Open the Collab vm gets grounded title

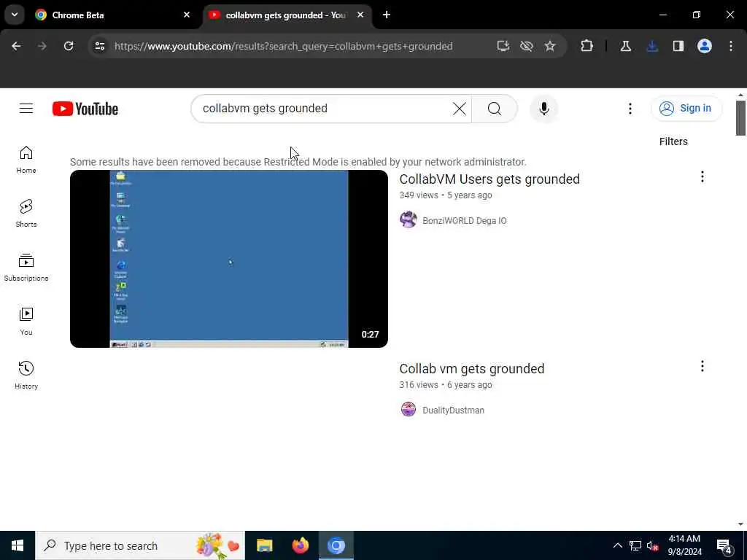[x=472, y=368]
